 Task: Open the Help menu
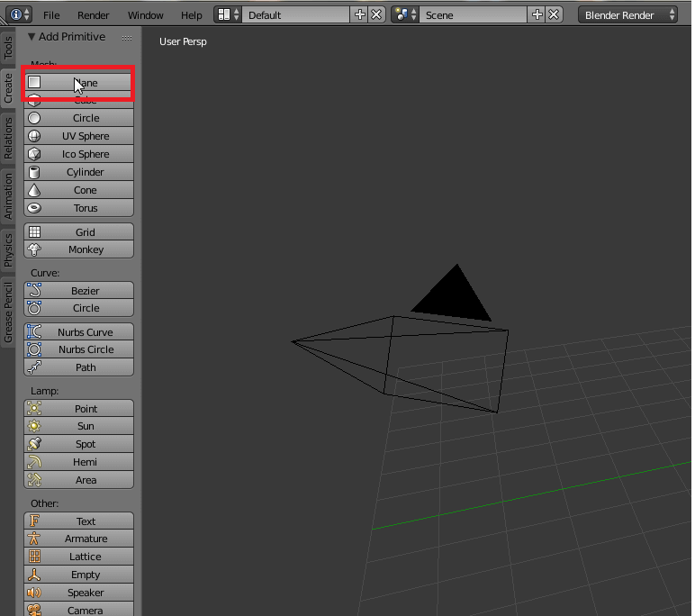(191, 15)
